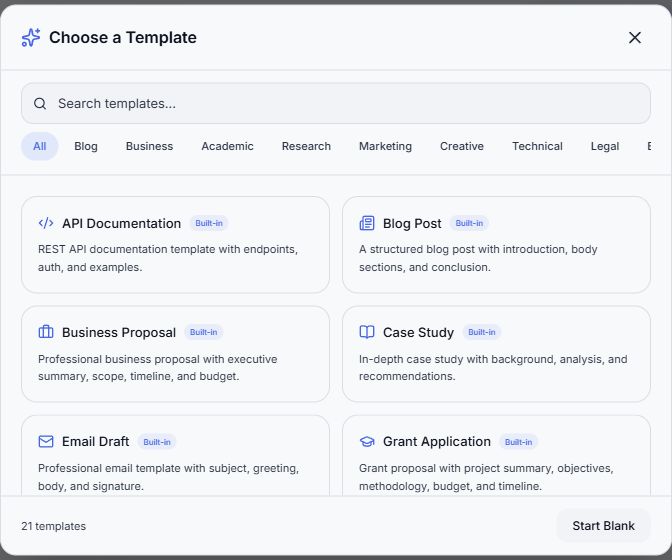Switch to the Business category tab

pos(149,146)
